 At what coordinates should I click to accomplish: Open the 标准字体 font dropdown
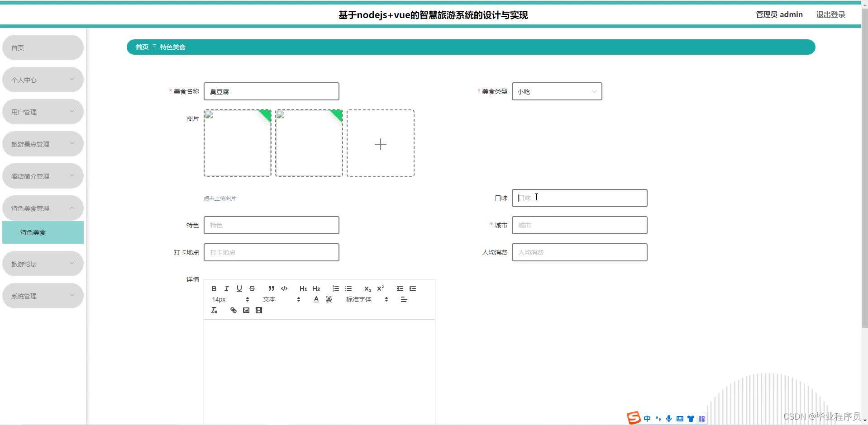(x=367, y=299)
